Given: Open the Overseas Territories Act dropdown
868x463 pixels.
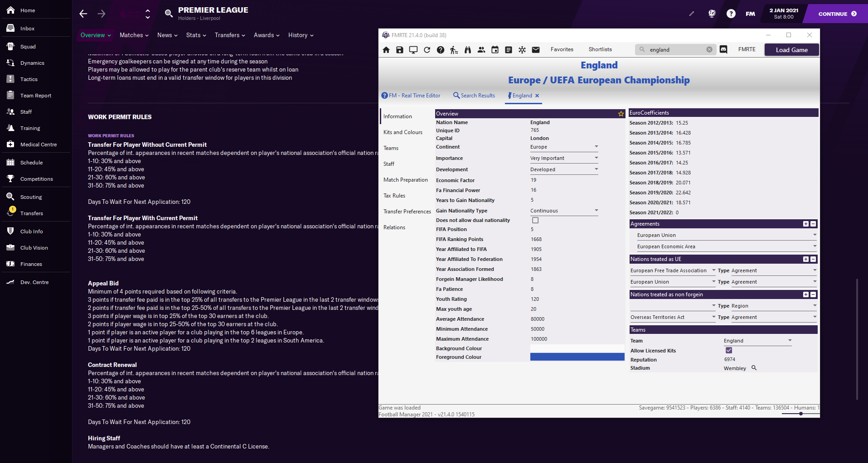Looking at the screenshot, I should tap(673, 317).
